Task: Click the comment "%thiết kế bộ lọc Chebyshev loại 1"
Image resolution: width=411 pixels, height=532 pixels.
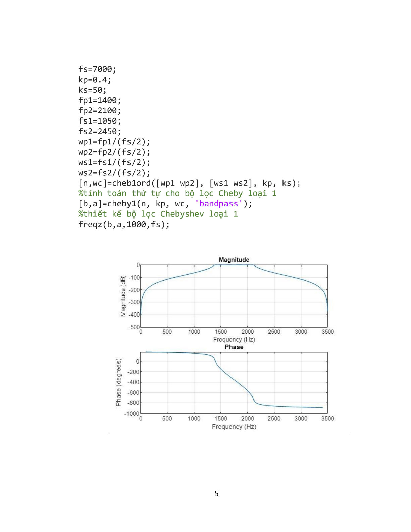Action: coord(158,214)
